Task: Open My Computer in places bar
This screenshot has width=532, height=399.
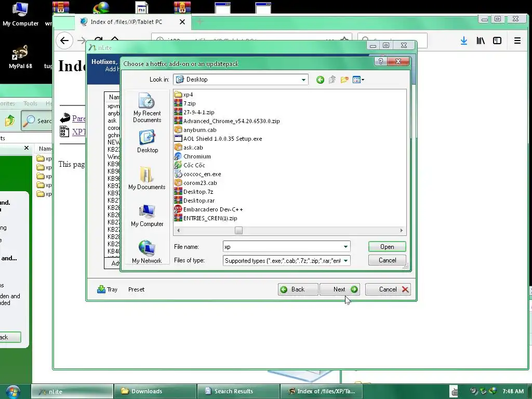Action: coord(147,216)
